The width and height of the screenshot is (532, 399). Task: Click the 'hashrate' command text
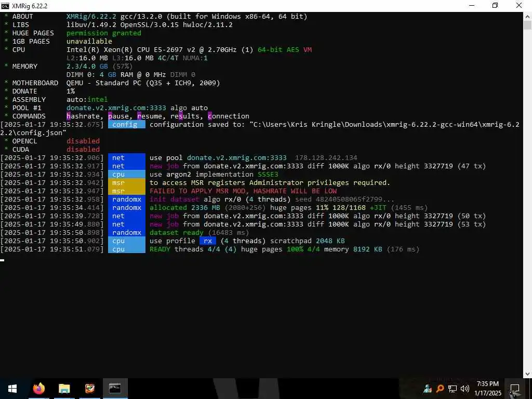point(83,116)
